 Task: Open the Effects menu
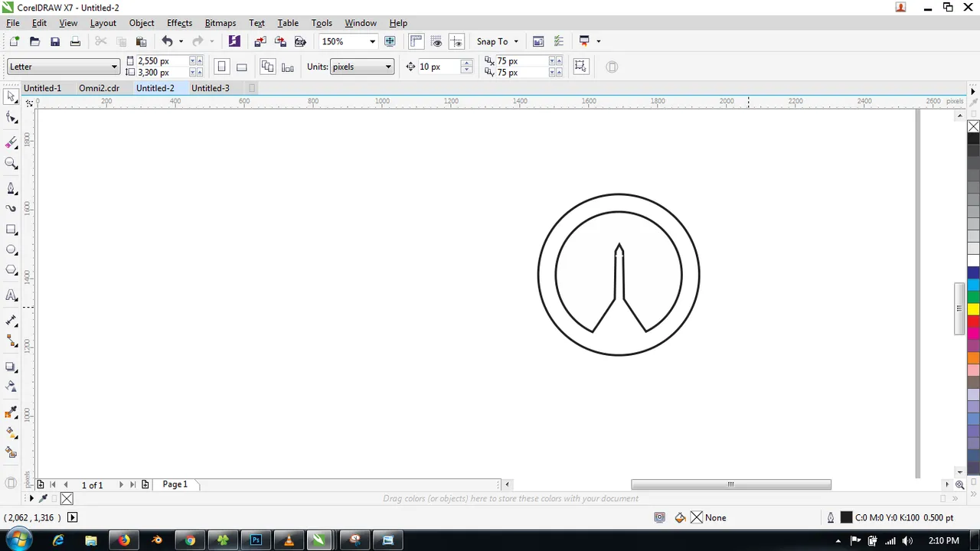coord(180,23)
